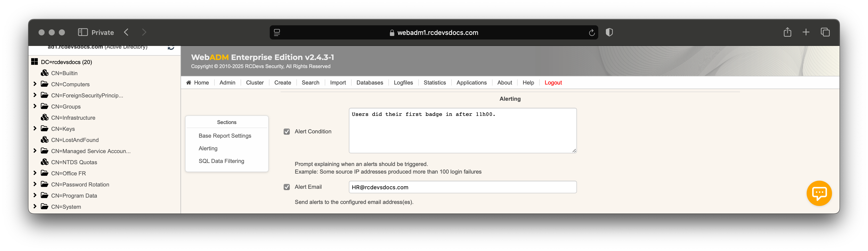Reload the page with the refresh icon
The image size is (868, 251).
tap(592, 33)
